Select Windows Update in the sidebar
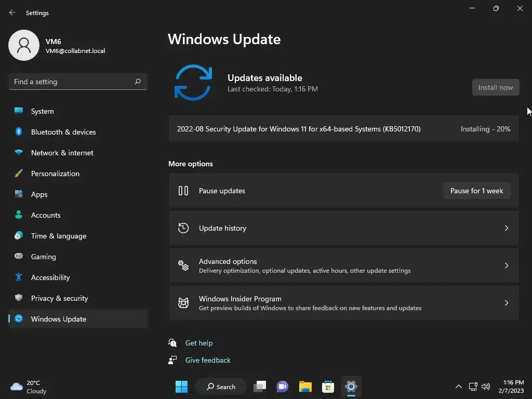532x399 pixels. (78, 319)
